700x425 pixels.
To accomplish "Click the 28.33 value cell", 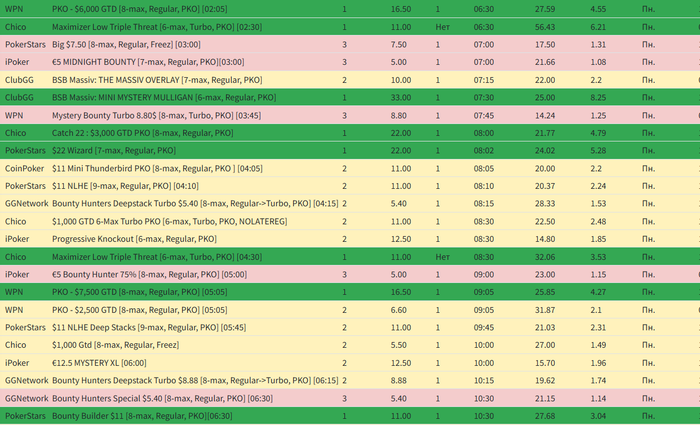I will pos(545,204).
